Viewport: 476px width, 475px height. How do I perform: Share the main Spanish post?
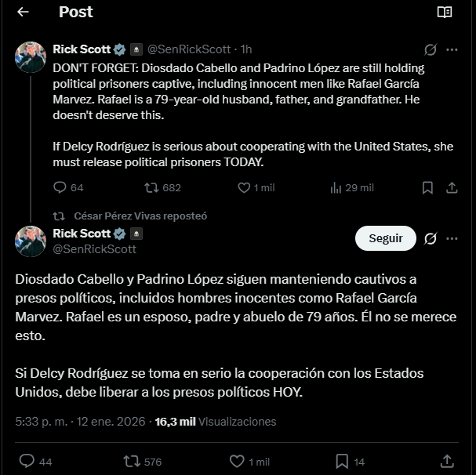[x=447, y=461]
